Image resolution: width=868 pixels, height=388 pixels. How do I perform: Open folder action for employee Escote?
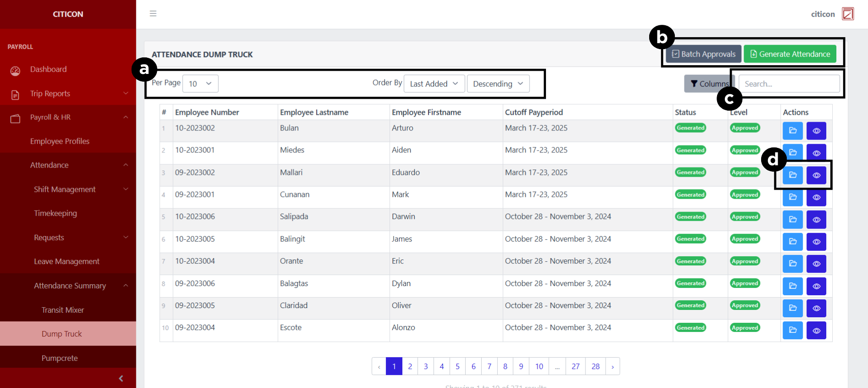click(x=792, y=330)
